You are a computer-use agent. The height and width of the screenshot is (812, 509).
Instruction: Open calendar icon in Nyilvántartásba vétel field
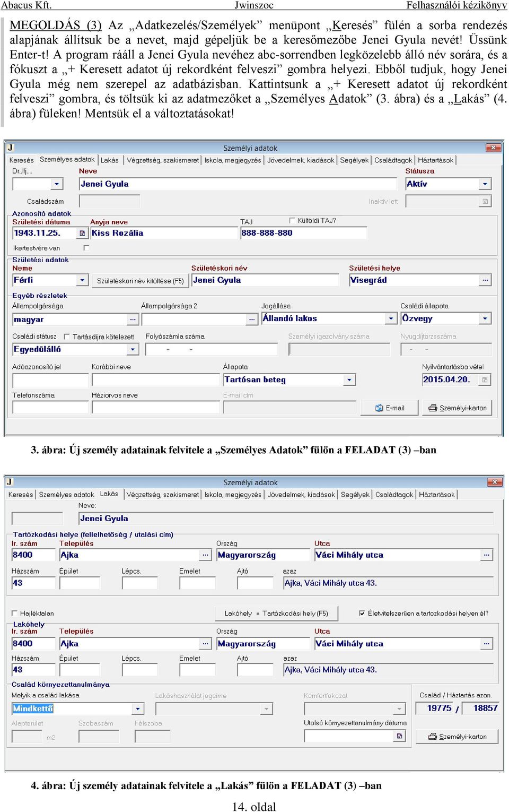[485, 379]
